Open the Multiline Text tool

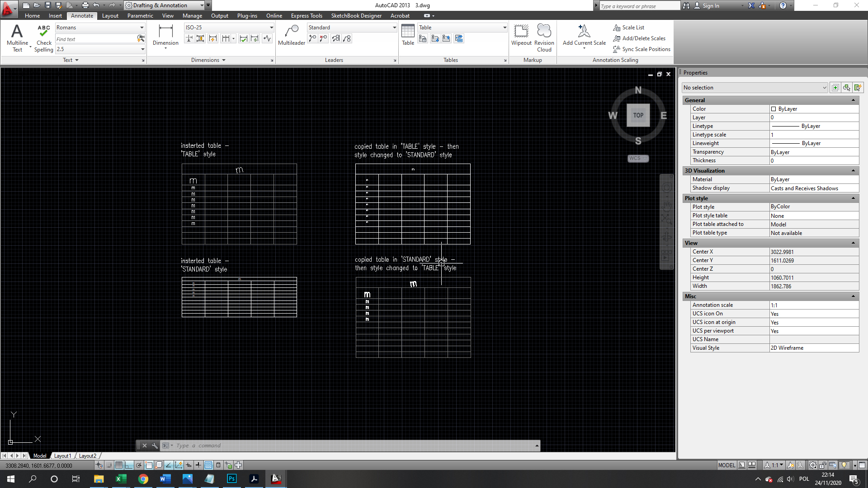coord(17,35)
